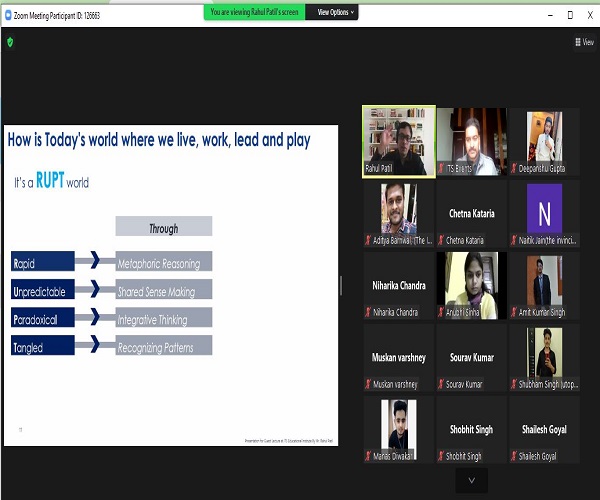Click muted mic icon for Shubham Singh
Image resolution: width=600 pixels, height=500 pixels.
514,384
